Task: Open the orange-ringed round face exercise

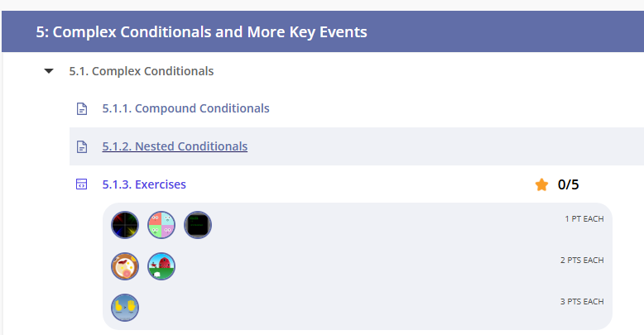Action: 125,266
